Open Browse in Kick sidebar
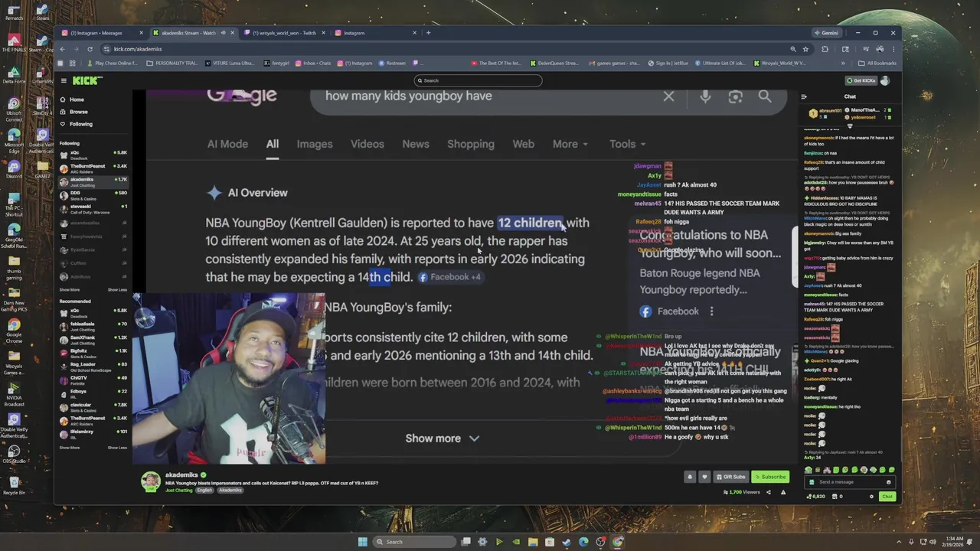Screen dimensions: 980x551 pos(78,112)
